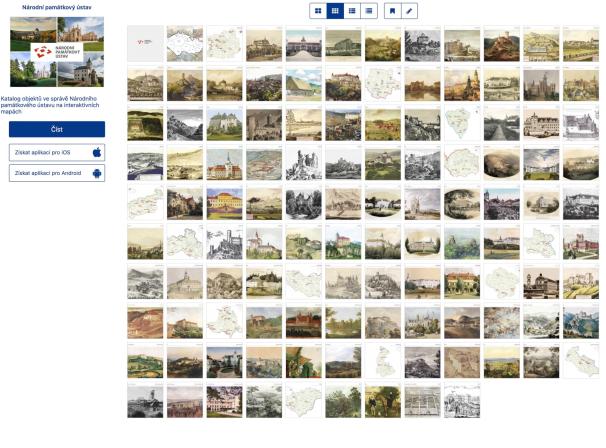The height and width of the screenshot is (448, 606).
Task: Open the first thumbnail with red logo
Action: (x=145, y=44)
